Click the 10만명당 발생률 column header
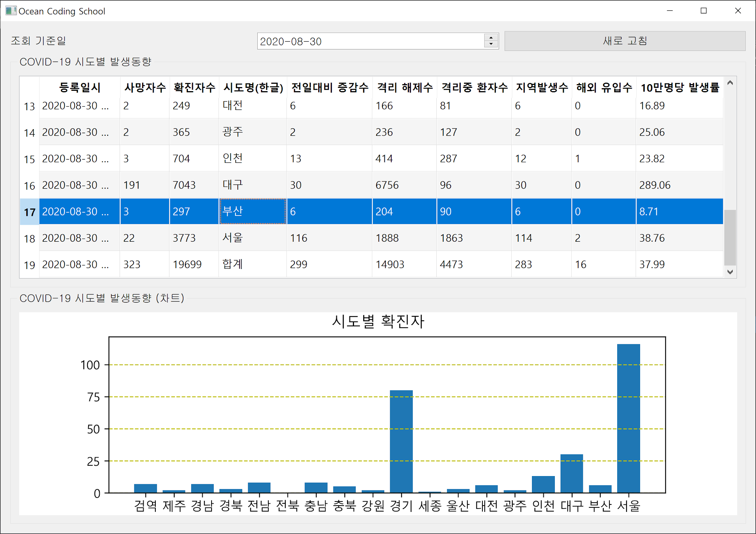This screenshot has height=534, width=756. [680, 87]
